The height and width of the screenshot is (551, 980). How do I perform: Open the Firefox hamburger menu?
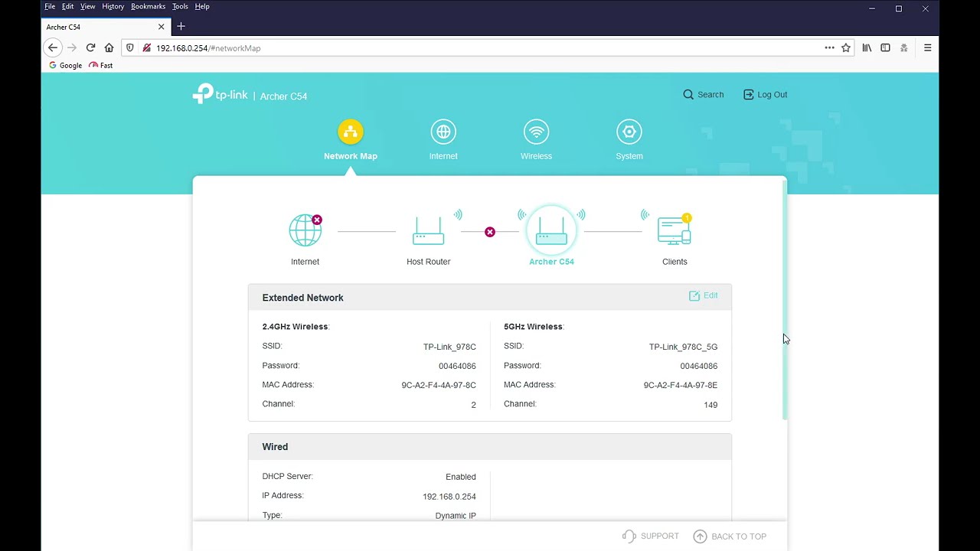click(927, 47)
